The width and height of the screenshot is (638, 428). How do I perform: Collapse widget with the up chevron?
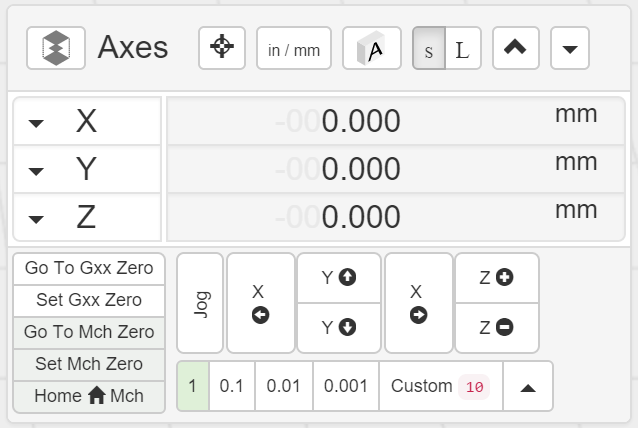click(516, 48)
